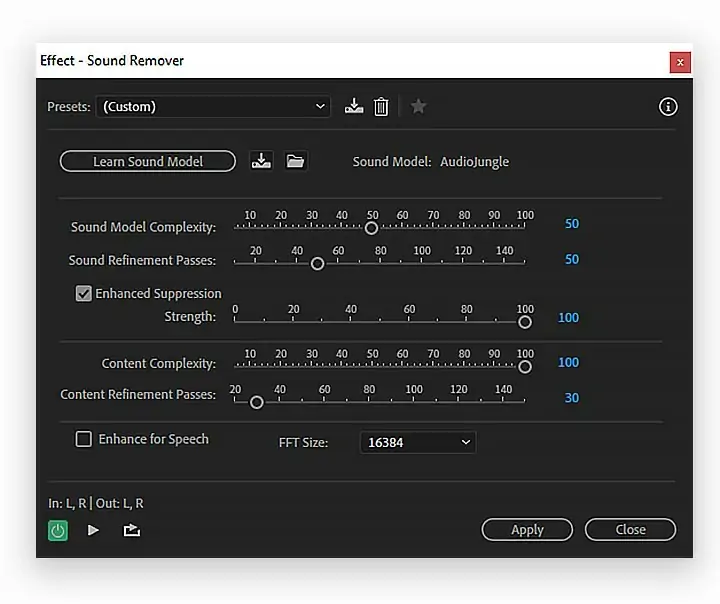
Task: Click Content Refinement Passes slider handle
Action: pyautogui.click(x=257, y=402)
